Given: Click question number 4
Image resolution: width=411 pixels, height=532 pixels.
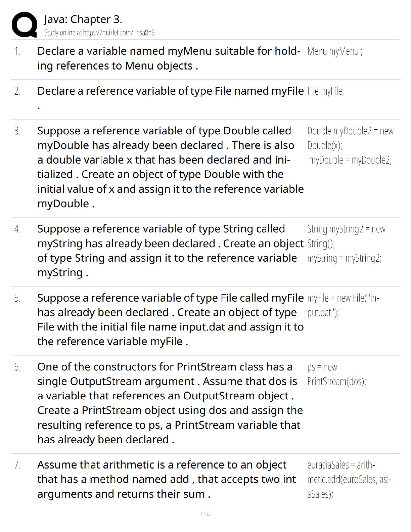Looking at the screenshot, I should 17,229.
